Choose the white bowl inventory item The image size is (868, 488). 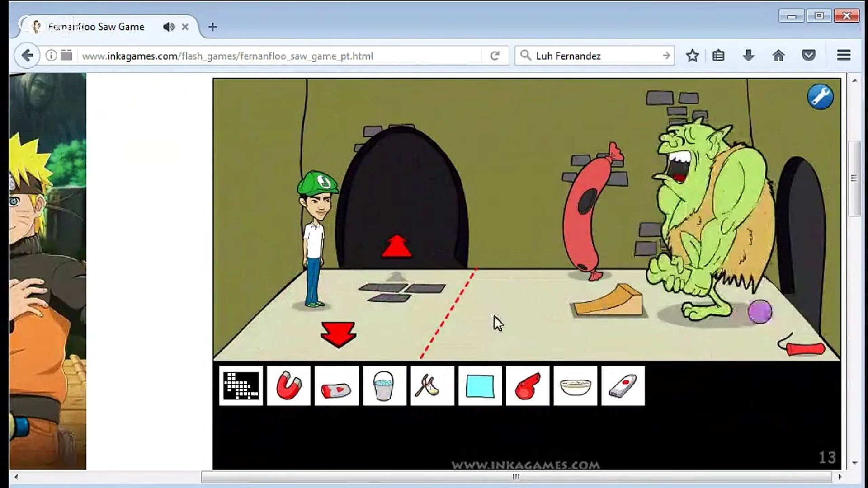pos(576,385)
